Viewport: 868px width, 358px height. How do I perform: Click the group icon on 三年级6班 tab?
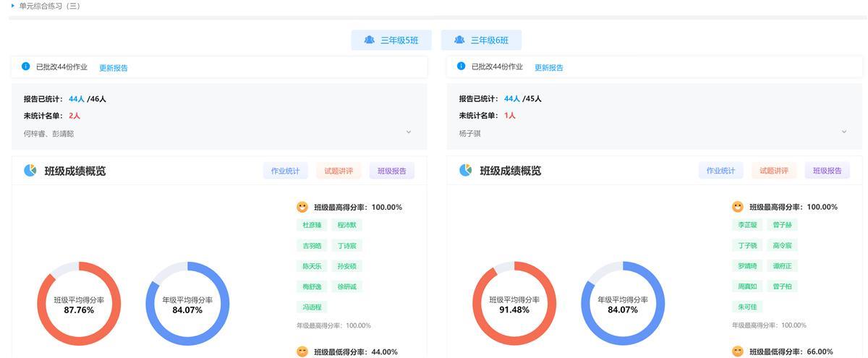point(459,41)
